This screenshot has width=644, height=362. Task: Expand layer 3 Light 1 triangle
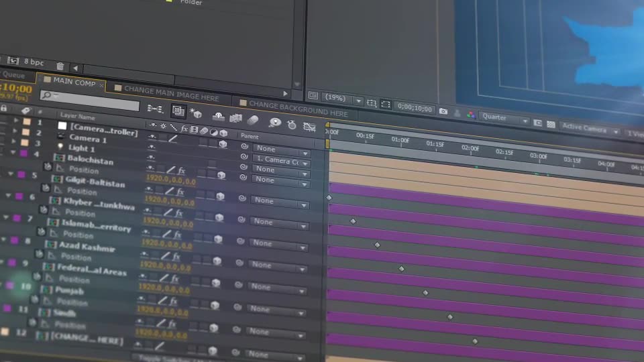(13, 141)
